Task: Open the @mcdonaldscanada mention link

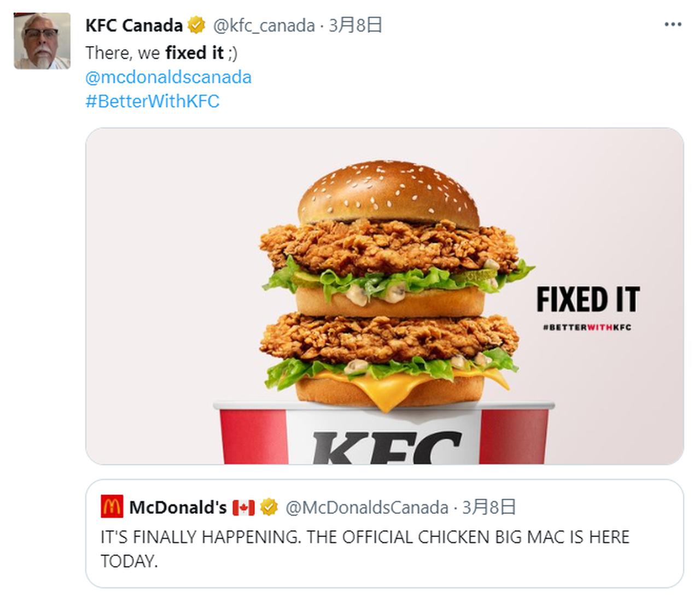Action: [168, 77]
